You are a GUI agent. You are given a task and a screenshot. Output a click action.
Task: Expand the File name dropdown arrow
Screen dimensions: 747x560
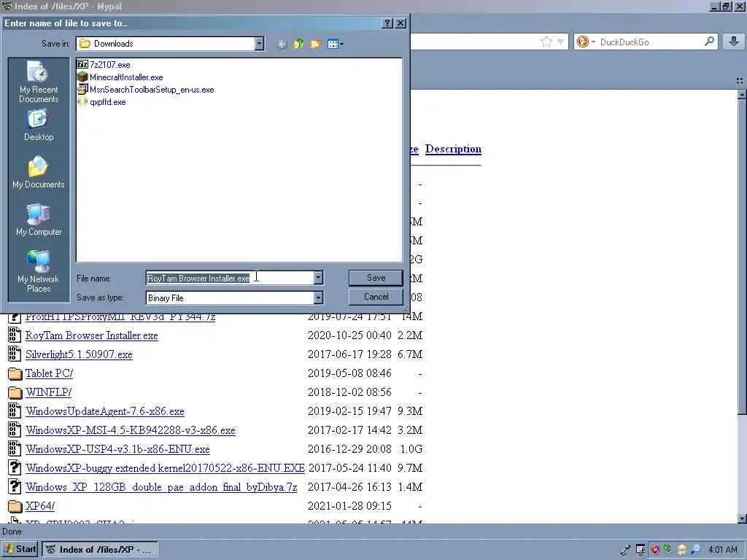click(318, 278)
